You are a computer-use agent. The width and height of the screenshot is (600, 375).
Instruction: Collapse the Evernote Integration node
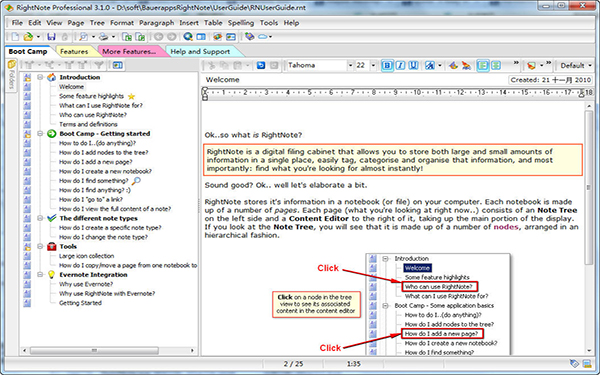click(40, 275)
